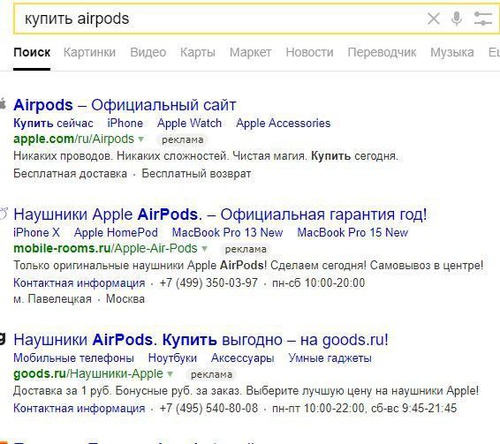500x444 pixels.
Task: Click the 'Москва' city text
Action: [125, 299]
